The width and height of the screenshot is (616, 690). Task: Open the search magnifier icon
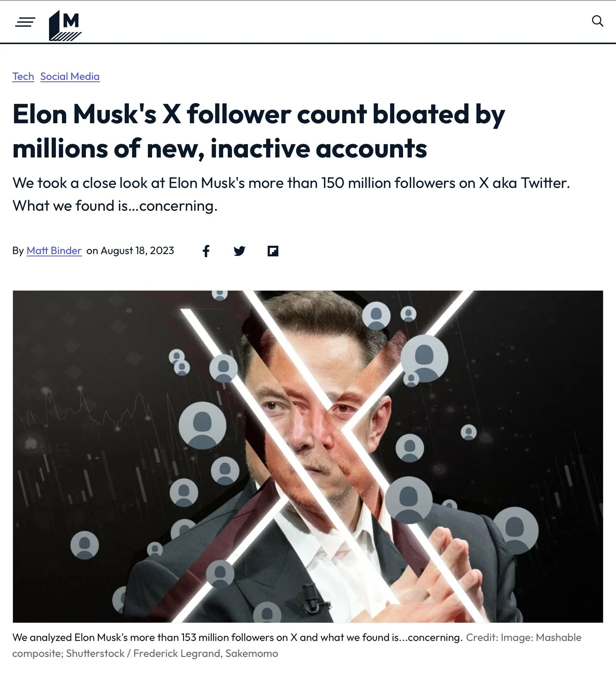point(597,21)
